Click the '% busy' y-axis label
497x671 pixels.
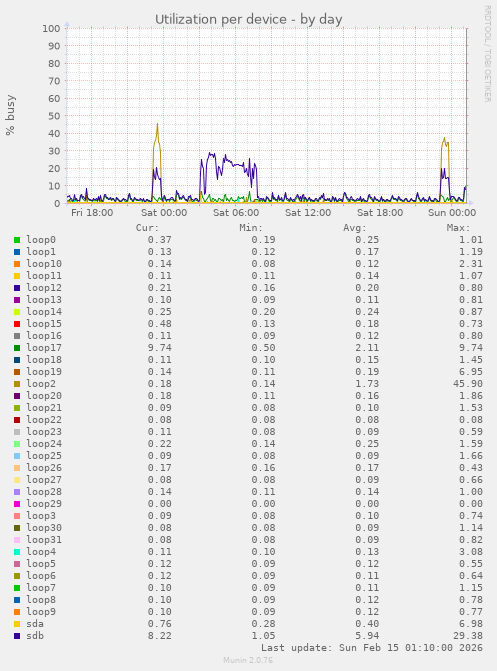click(10, 115)
